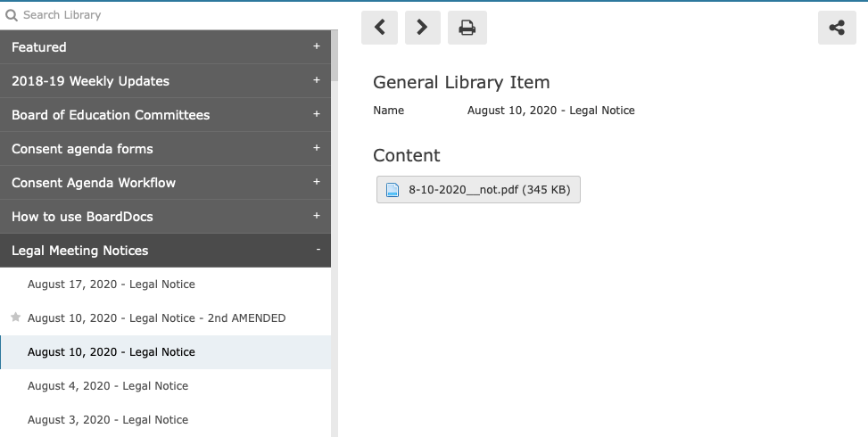
Task: Open How to use BoardDocs category
Action: point(166,217)
